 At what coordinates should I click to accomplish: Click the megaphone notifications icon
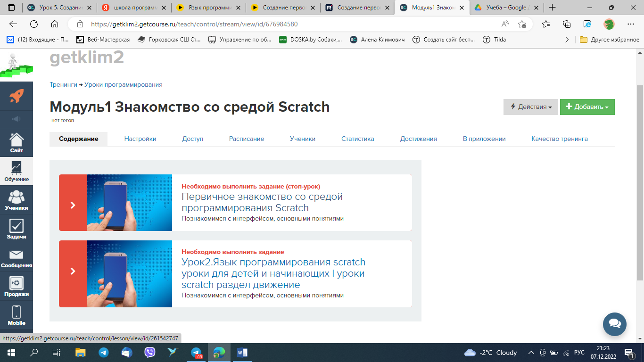pyautogui.click(x=17, y=119)
